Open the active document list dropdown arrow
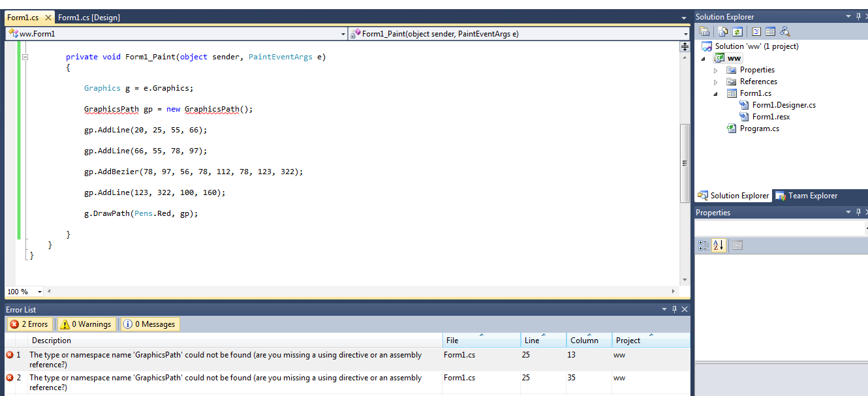This screenshot has height=396, width=868. [684, 18]
